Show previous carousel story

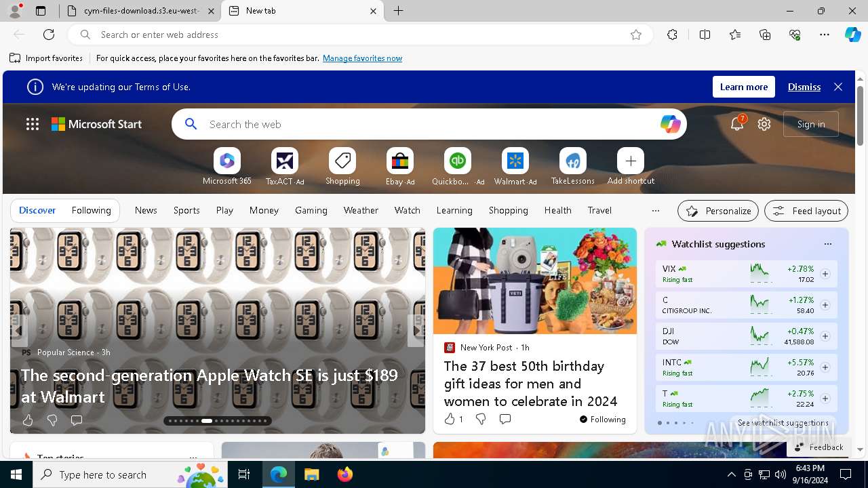[x=18, y=331]
